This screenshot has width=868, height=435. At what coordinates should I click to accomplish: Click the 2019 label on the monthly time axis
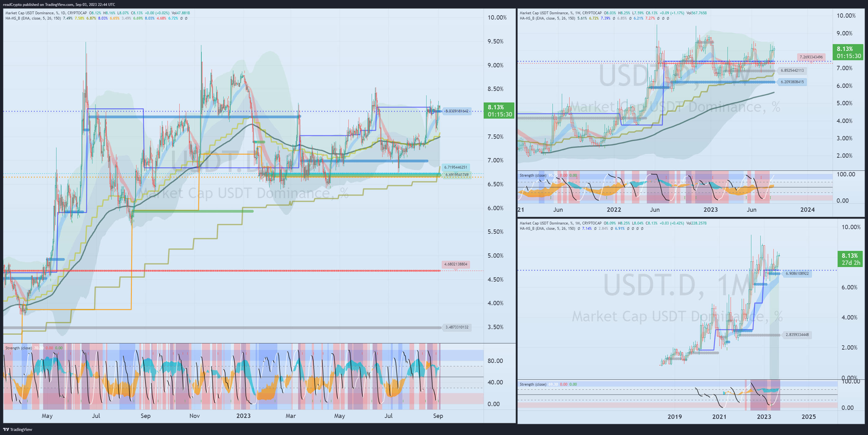[x=675, y=417]
